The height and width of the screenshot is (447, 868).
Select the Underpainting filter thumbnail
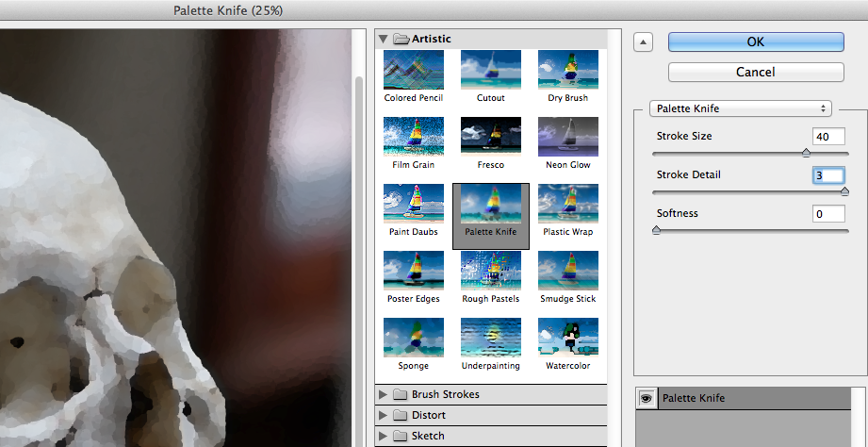[x=490, y=338]
